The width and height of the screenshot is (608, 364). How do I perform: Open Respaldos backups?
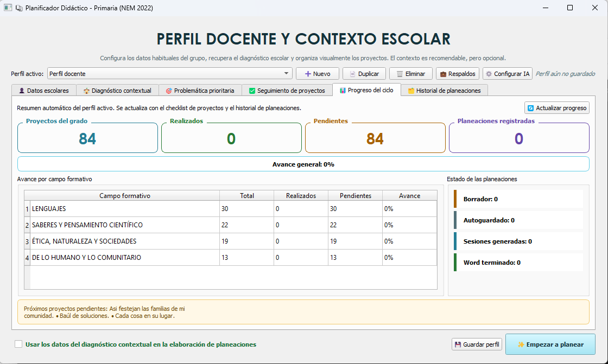click(458, 74)
